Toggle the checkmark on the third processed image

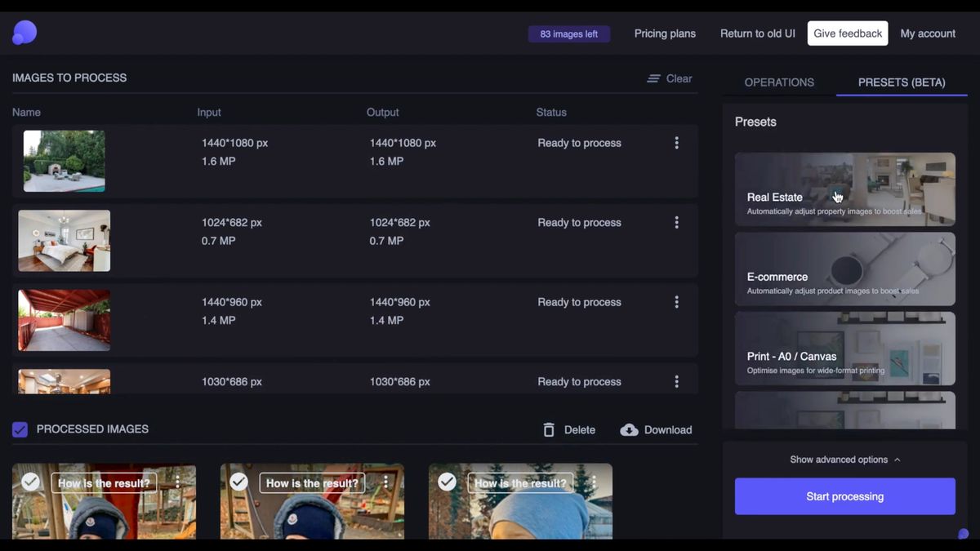click(x=447, y=482)
